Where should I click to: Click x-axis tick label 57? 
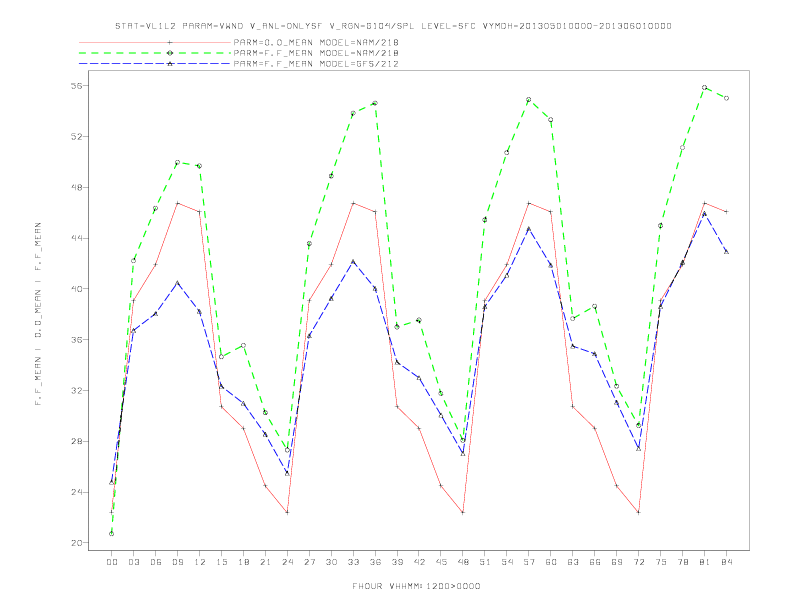tap(529, 562)
